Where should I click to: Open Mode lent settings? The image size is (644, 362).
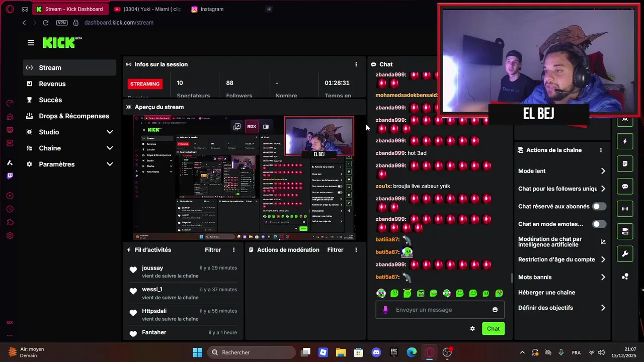point(561,171)
